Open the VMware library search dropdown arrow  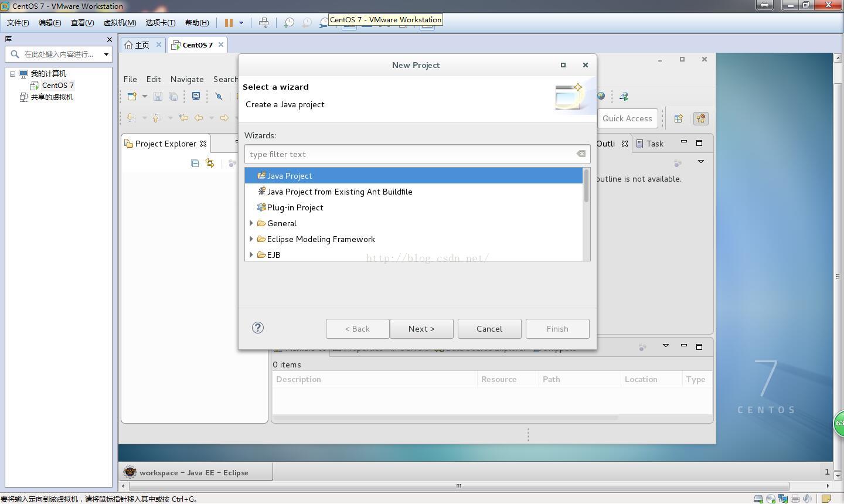pos(106,55)
